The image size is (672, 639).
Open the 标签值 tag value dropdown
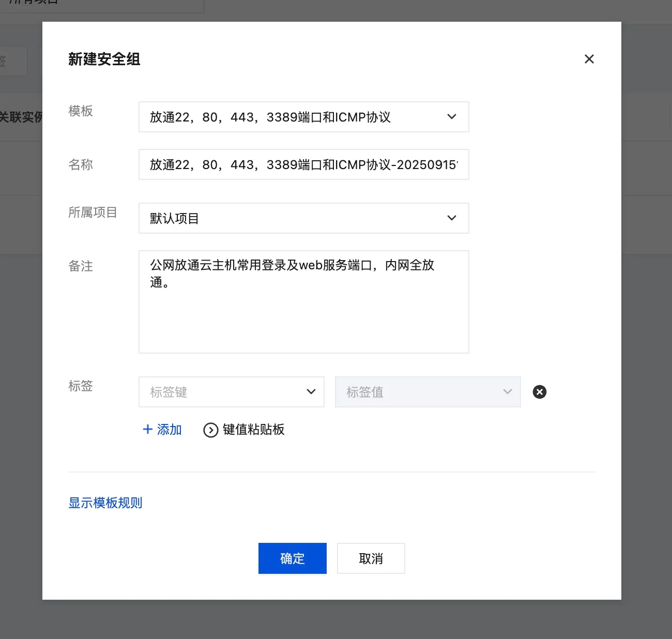tap(428, 392)
